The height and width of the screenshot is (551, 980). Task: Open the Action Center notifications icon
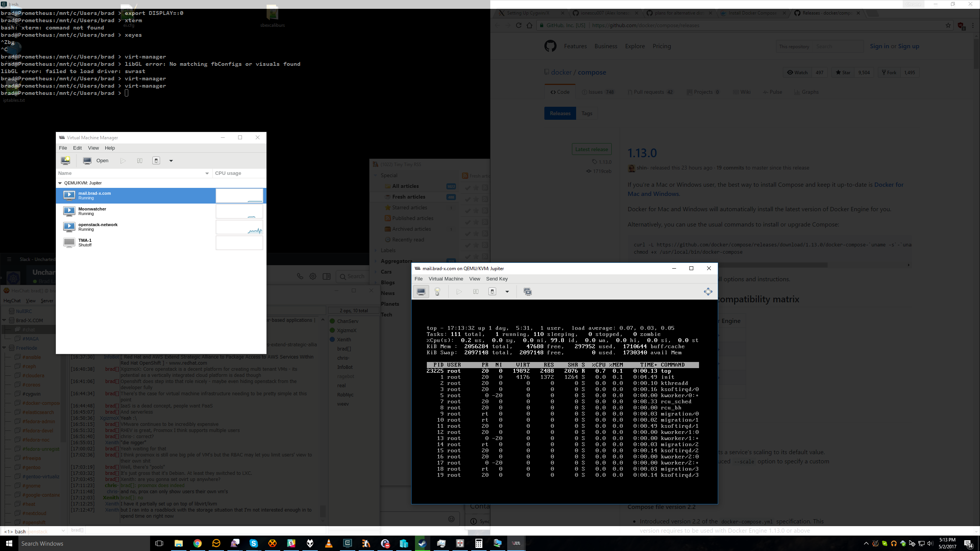point(969,543)
